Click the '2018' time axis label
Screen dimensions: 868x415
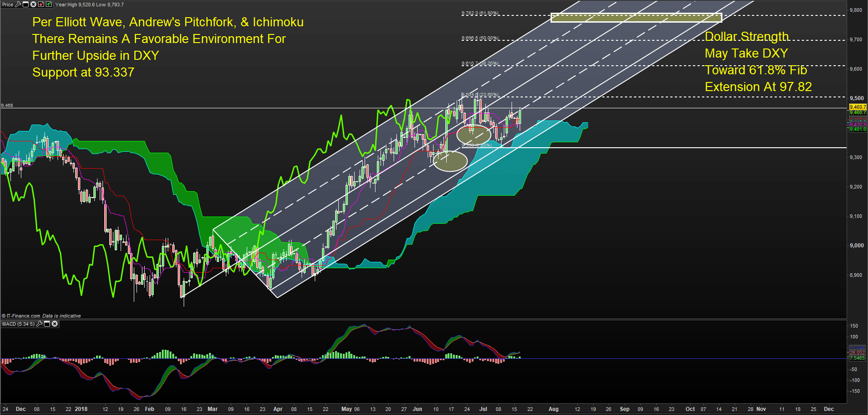tap(81, 409)
